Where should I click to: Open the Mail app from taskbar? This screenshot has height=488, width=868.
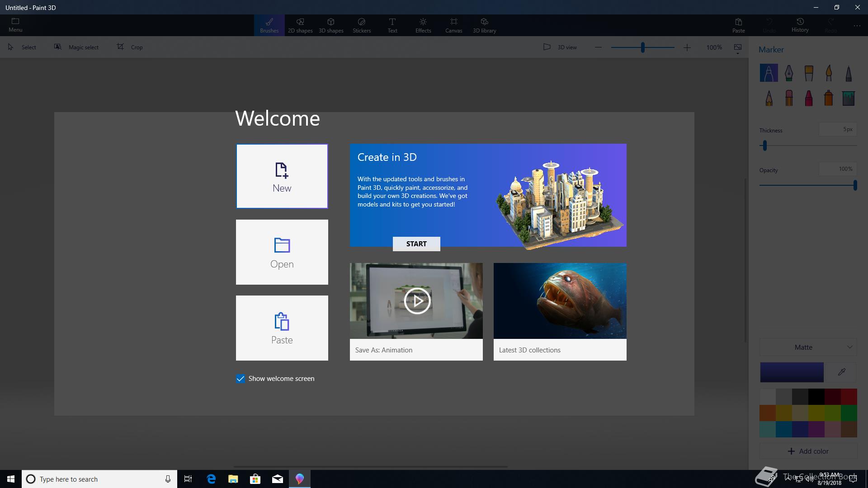278,479
